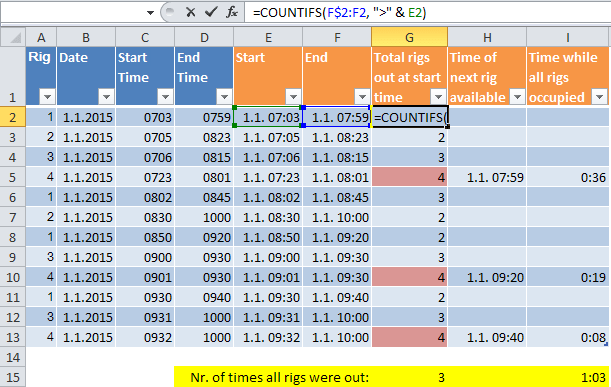
Task: Select End Time cell 0823
Action: [204, 137]
